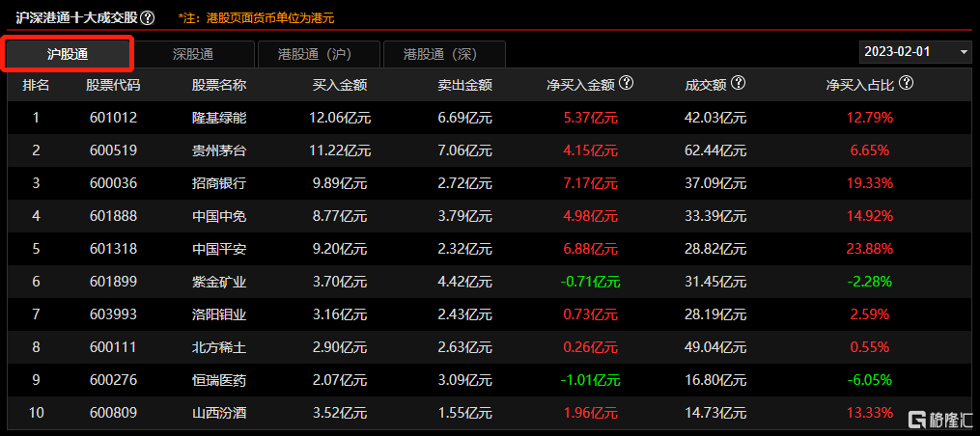The height and width of the screenshot is (436, 980).
Task: Click 招商银行 net ratio 19.33%
Action: [x=869, y=183]
